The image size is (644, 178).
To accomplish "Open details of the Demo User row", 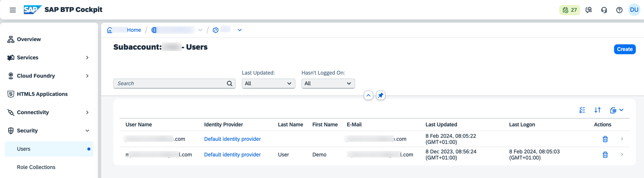I will coord(622,155).
